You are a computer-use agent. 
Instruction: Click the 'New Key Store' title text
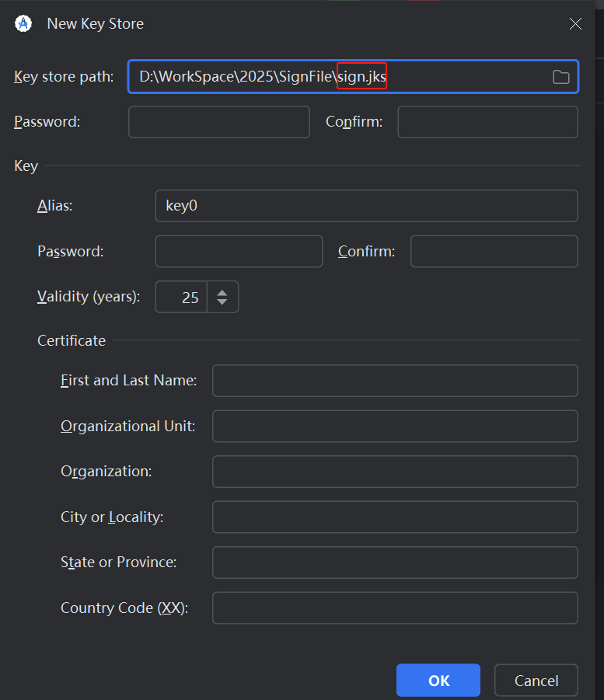point(95,23)
